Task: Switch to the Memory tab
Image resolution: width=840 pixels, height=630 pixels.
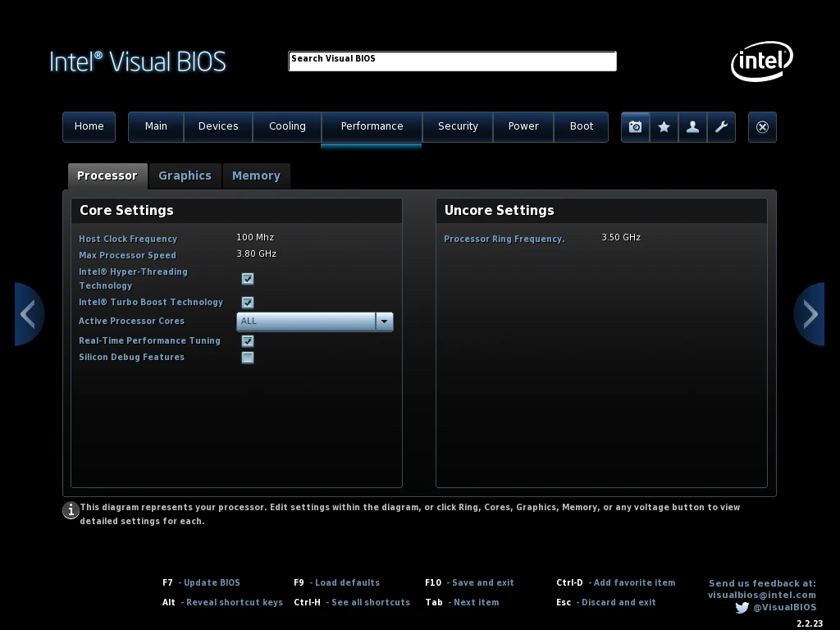Action: click(256, 176)
